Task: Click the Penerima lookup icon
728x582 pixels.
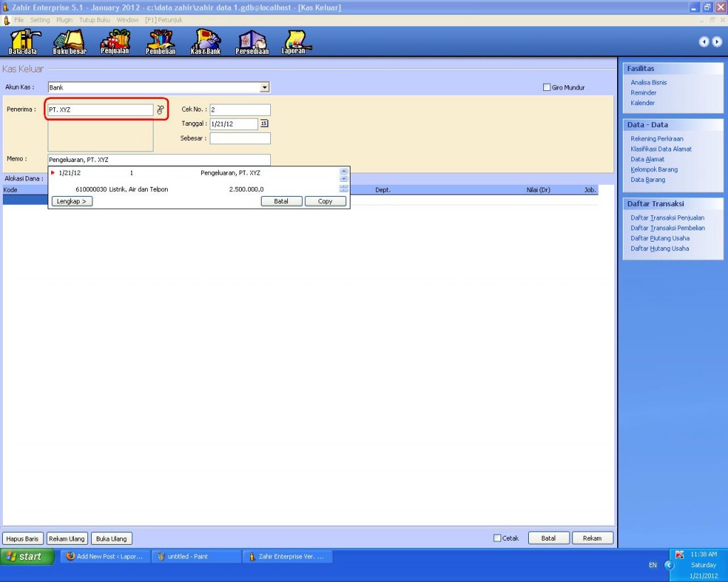Action: click(161, 110)
